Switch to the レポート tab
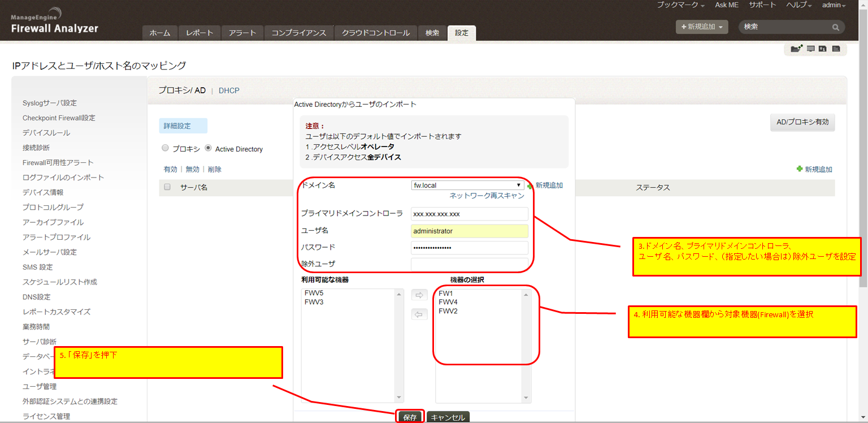Screen dimensions: 868x423 [x=199, y=33]
